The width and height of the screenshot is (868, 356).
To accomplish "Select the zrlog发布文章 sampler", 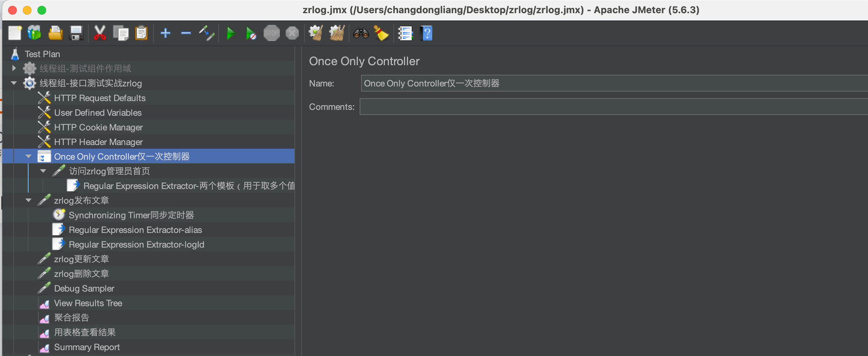I will click(81, 200).
